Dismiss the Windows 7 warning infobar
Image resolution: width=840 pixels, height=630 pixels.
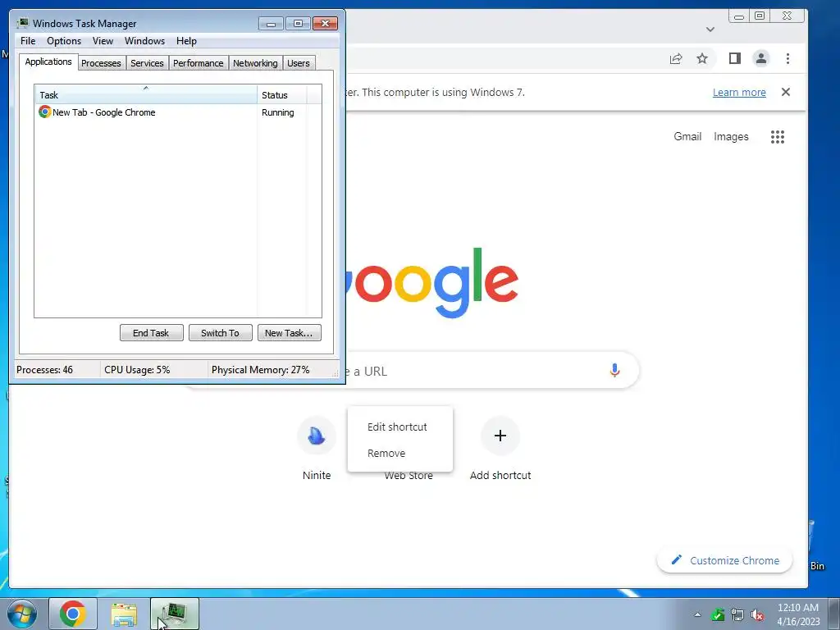[785, 92]
